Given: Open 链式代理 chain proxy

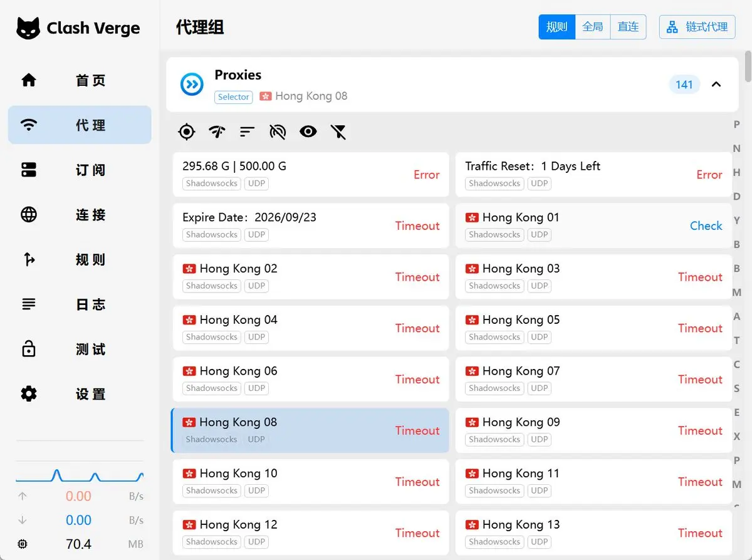Looking at the screenshot, I should pyautogui.click(x=697, y=27).
